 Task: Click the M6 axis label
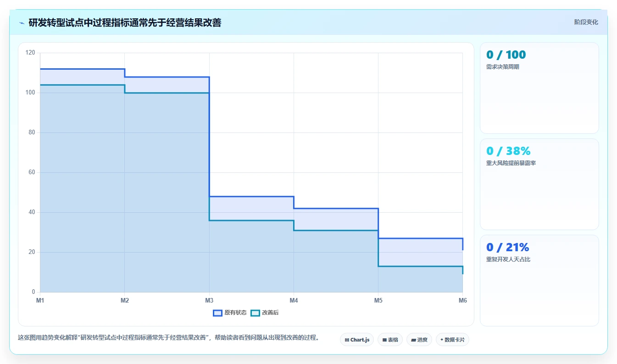pos(462,300)
